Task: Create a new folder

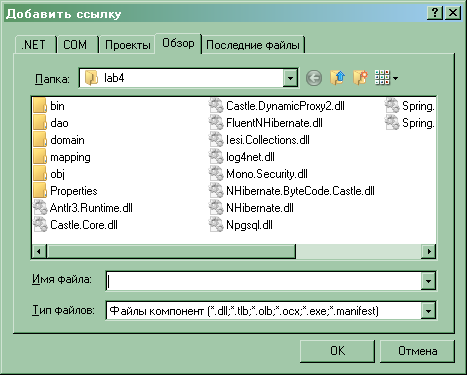Action: [x=360, y=78]
